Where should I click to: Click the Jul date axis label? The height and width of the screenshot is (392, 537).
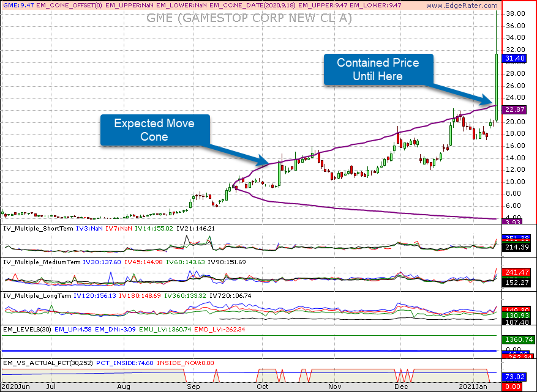(x=51, y=386)
